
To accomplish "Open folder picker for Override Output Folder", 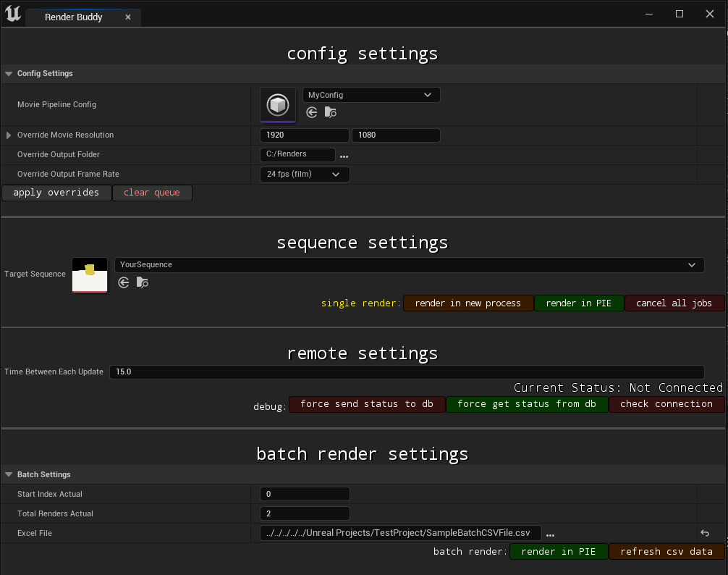I will pyautogui.click(x=344, y=156).
